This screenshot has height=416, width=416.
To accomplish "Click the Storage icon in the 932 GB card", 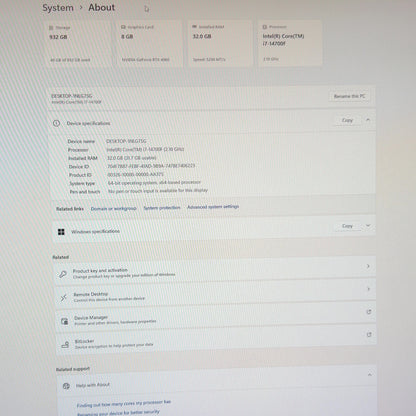I will (51, 28).
